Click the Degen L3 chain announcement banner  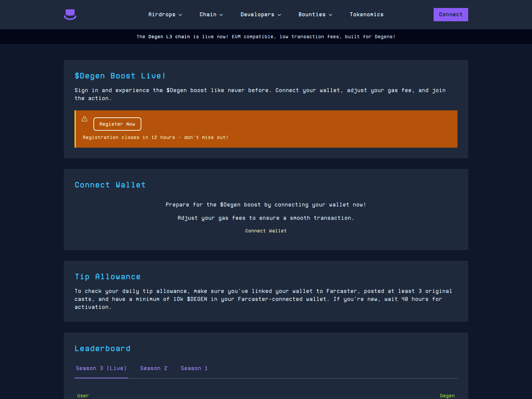coord(266,37)
